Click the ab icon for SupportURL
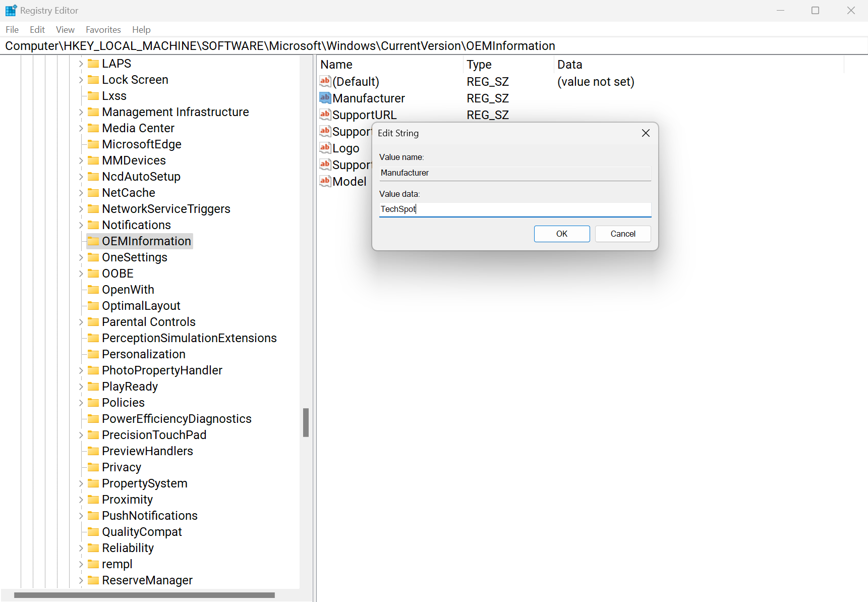The height and width of the screenshot is (602, 868). click(325, 115)
